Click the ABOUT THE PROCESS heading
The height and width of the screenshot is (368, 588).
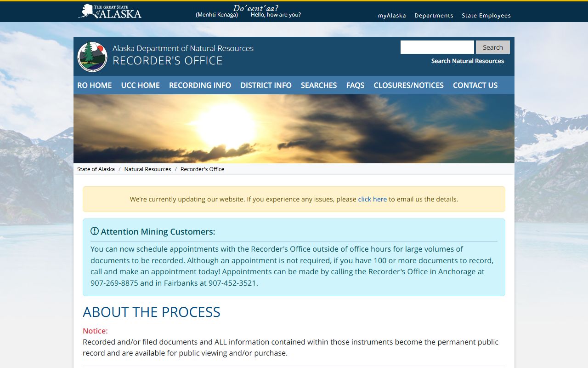152,312
